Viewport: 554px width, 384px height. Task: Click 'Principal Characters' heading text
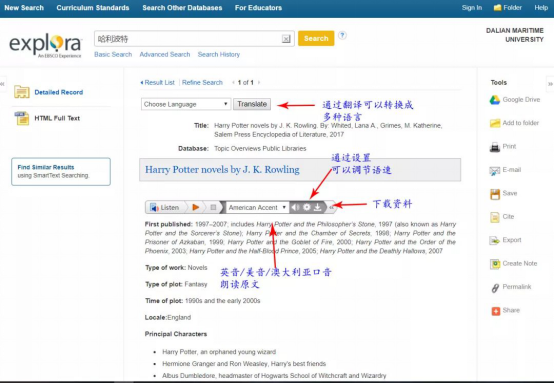click(x=176, y=334)
